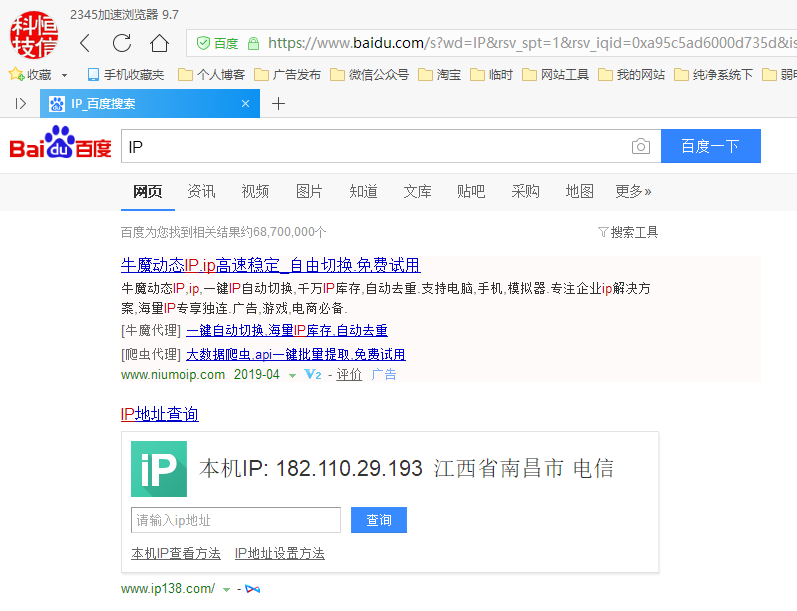Open the 纯净系统下 bookmark folder
Image resolution: width=797 pixels, height=611 pixels.
coord(714,75)
